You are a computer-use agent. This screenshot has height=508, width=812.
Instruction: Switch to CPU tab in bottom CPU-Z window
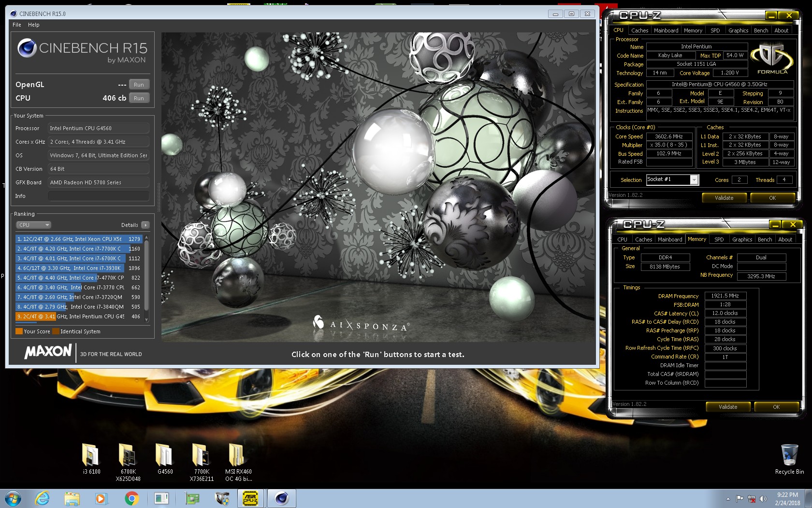point(623,239)
